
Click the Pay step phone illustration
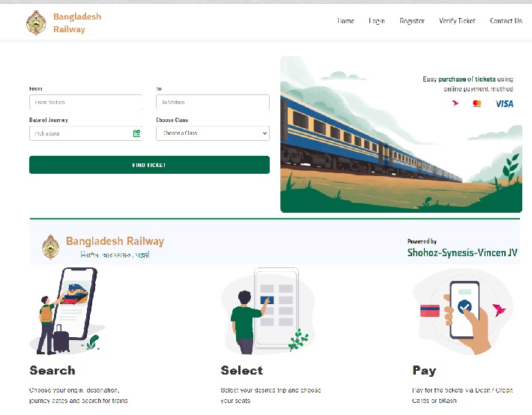(x=463, y=311)
